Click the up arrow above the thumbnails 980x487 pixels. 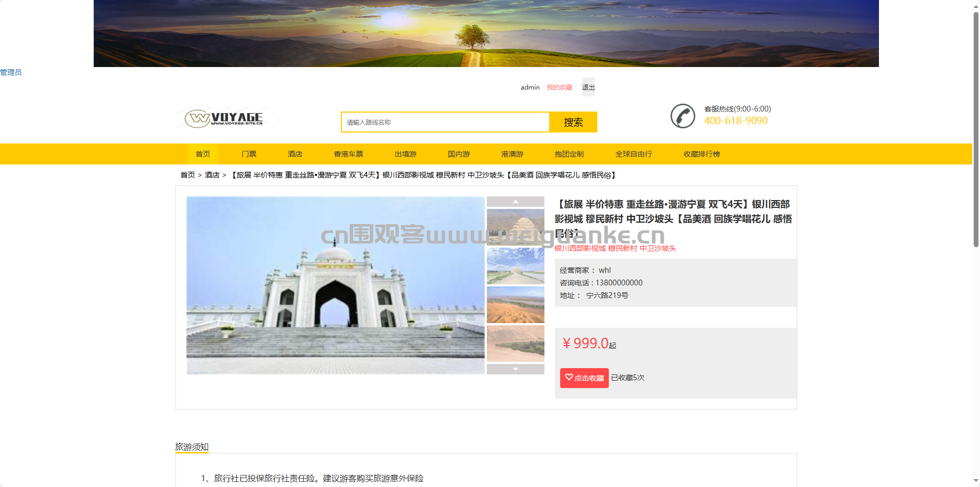pyautogui.click(x=515, y=202)
